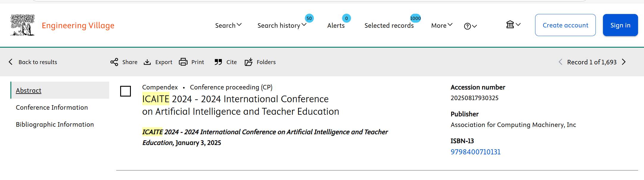The width and height of the screenshot is (644, 180).
Task: Expand the Search dropdown menu
Action: click(x=228, y=25)
